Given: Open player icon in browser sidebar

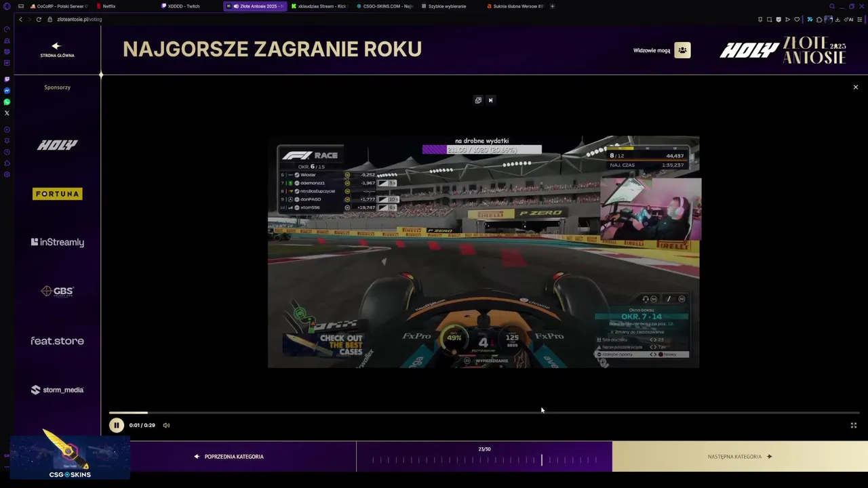Looking at the screenshot, I should (7, 129).
